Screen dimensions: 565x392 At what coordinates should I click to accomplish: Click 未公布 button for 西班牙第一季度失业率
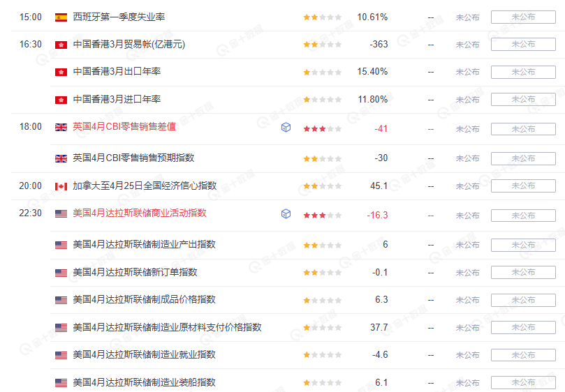click(x=523, y=17)
